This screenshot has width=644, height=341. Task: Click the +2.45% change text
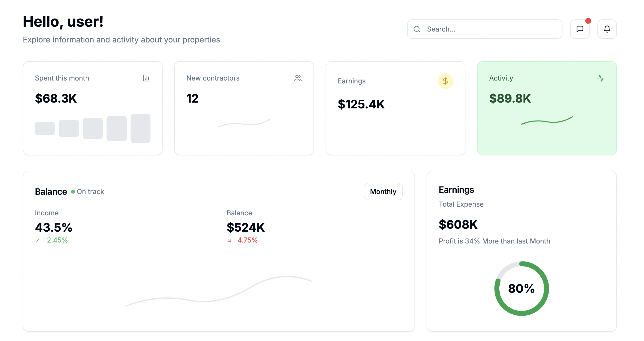pyautogui.click(x=55, y=240)
